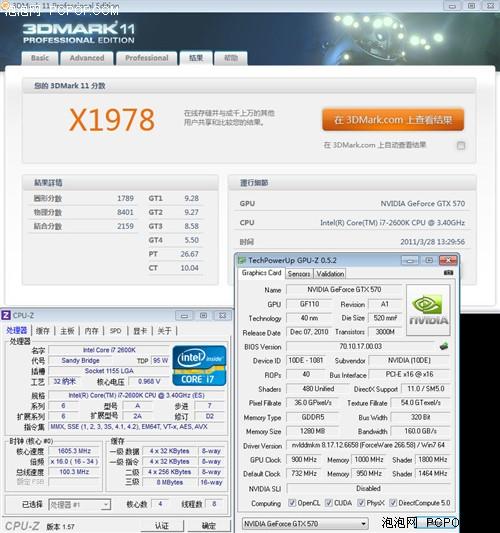Toggle auto-view results on 3DMark.com checkbox
The image size is (500, 533).
click(461, 146)
